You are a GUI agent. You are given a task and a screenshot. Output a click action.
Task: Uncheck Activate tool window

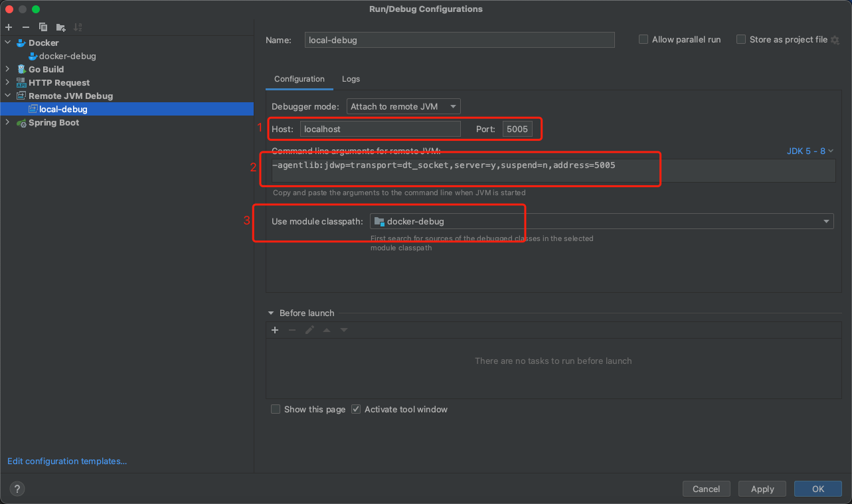356,409
